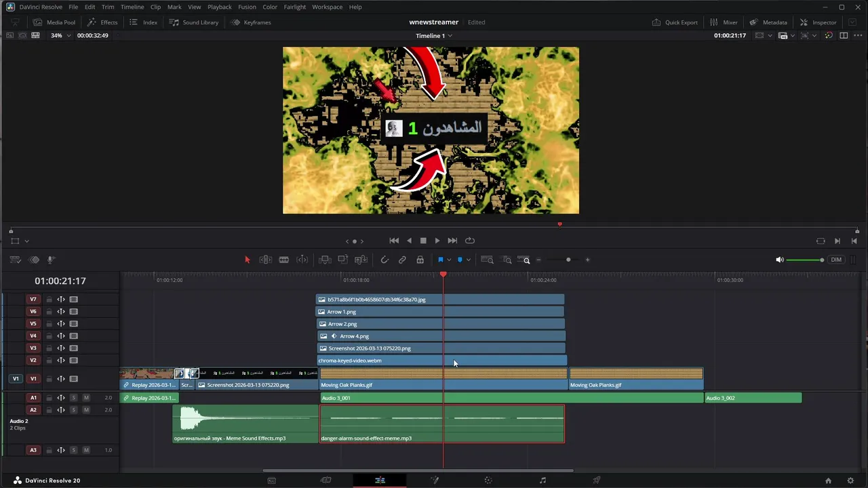This screenshot has height=488, width=868.
Task: Open the Project Manager home icon
Action: click(828, 481)
